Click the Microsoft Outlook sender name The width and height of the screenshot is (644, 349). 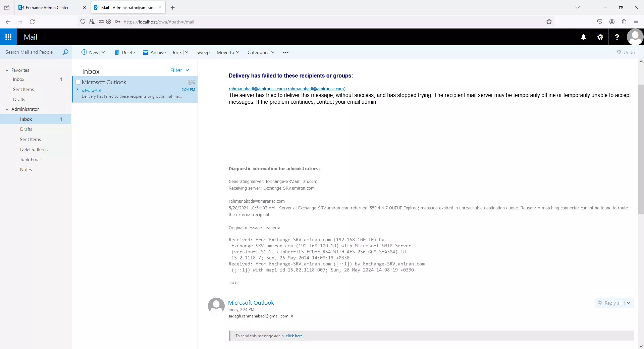pyautogui.click(x=251, y=303)
